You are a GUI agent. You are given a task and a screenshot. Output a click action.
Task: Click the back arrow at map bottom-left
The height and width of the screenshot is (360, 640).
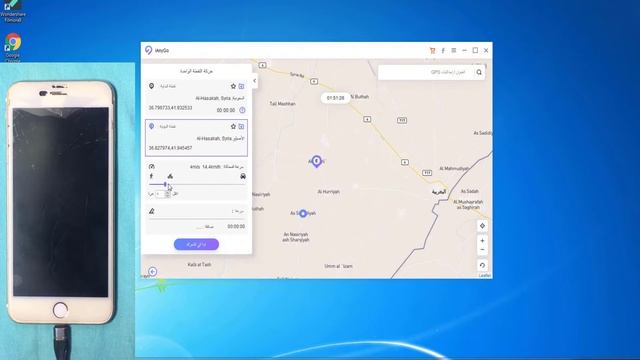153,271
